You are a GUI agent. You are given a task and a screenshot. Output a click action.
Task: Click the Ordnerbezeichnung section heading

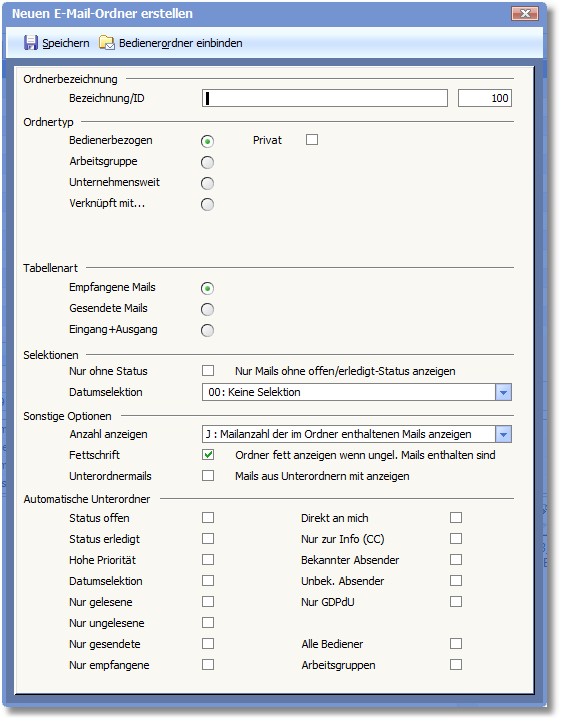(x=70, y=79)
